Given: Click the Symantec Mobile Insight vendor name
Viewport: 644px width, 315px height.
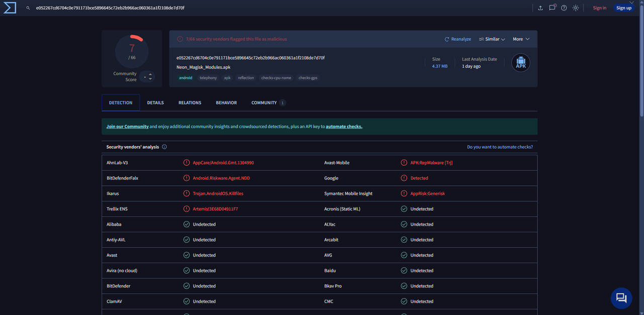Looking at the screenshot, I should [348, 193].
